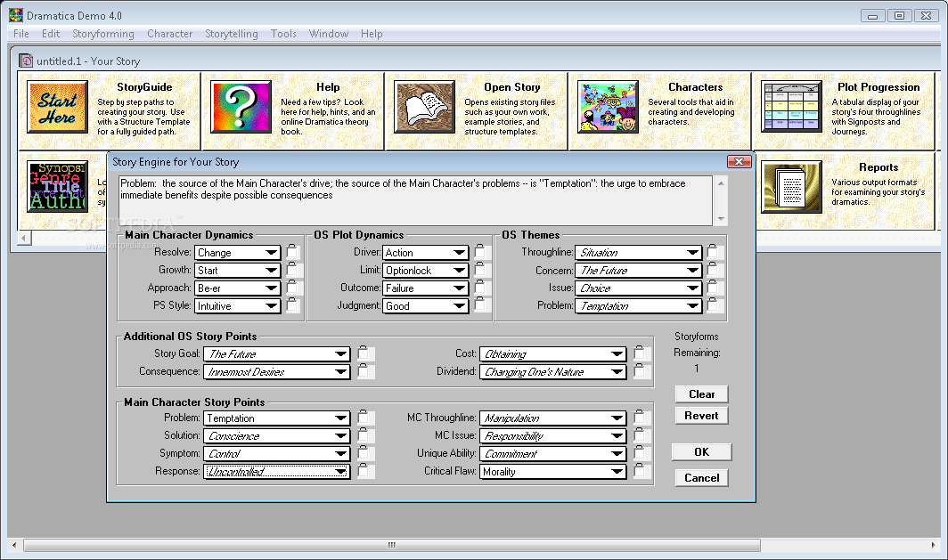Toggle the lock next to MC Throughline
This screenshot has width=948, height=560.
(x=639, y=417)
